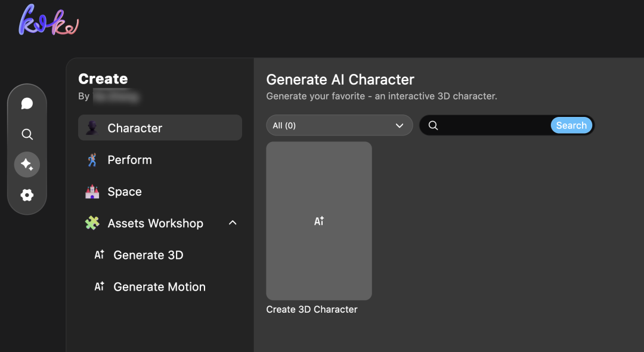
Task: Open the Perform section
Action: 160,160
